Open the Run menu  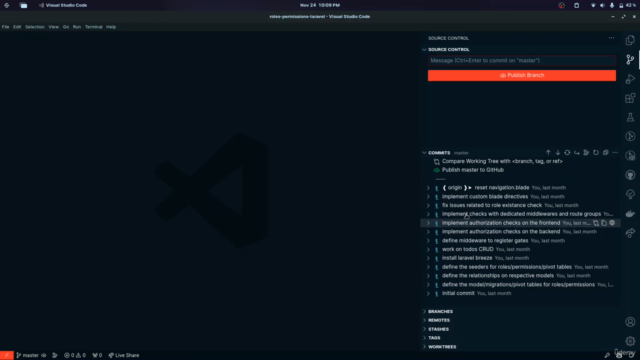77,27
